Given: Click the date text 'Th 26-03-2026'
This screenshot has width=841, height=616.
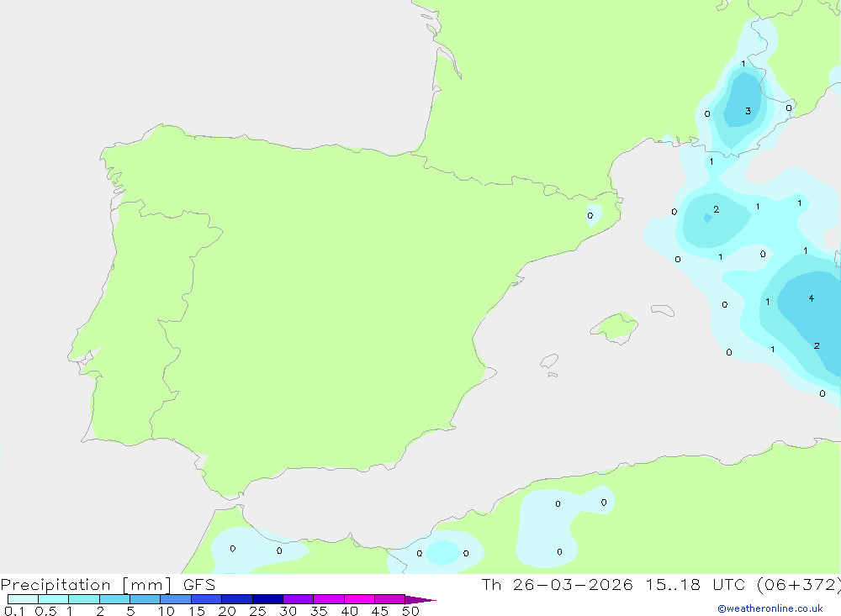Looking at the screenshot, I should click(x=557, y=585).
